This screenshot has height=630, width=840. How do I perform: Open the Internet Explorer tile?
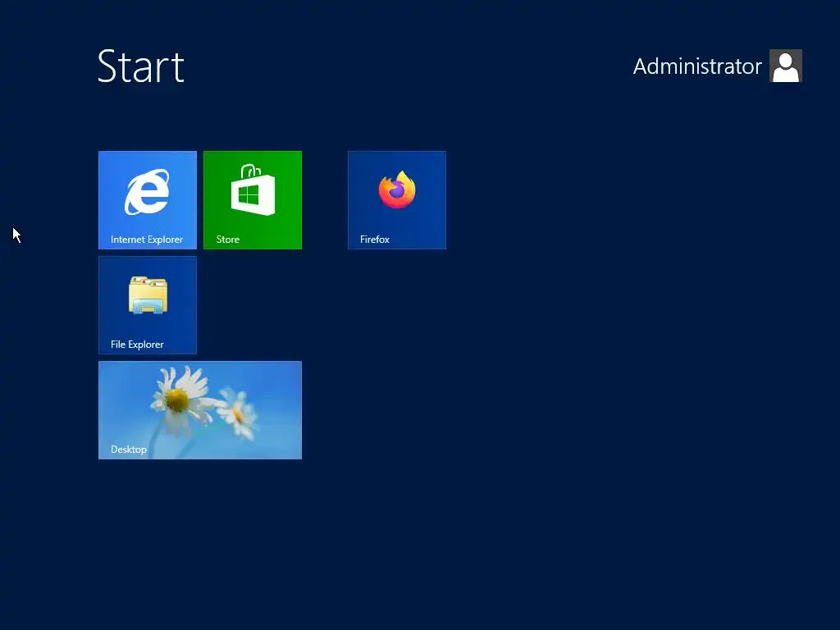pos(148,200)
